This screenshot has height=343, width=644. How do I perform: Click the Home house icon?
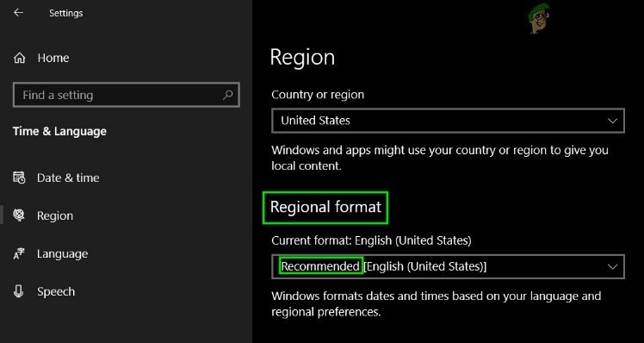click(x=19, y=58)
